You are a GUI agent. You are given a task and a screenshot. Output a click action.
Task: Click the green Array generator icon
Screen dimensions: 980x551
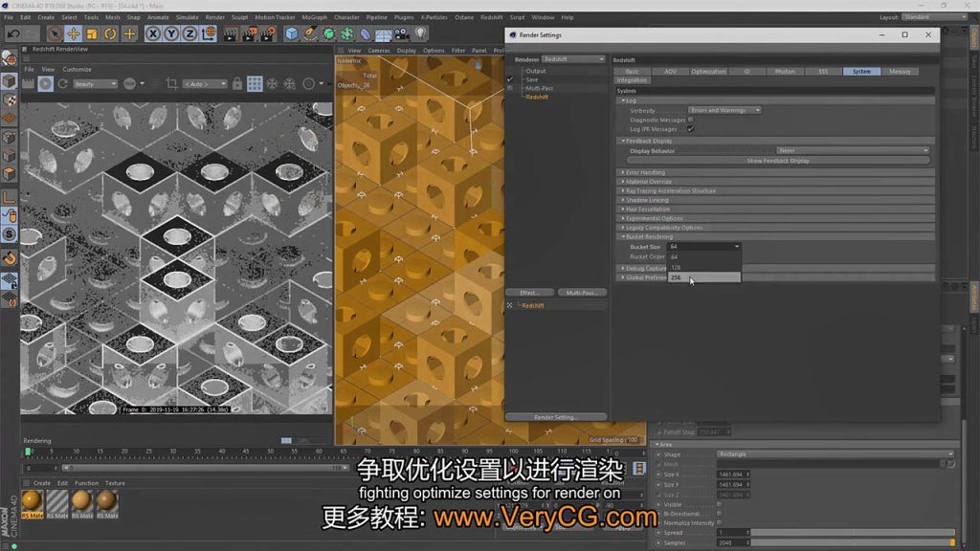pyautogui.click(x=346, y=33)
